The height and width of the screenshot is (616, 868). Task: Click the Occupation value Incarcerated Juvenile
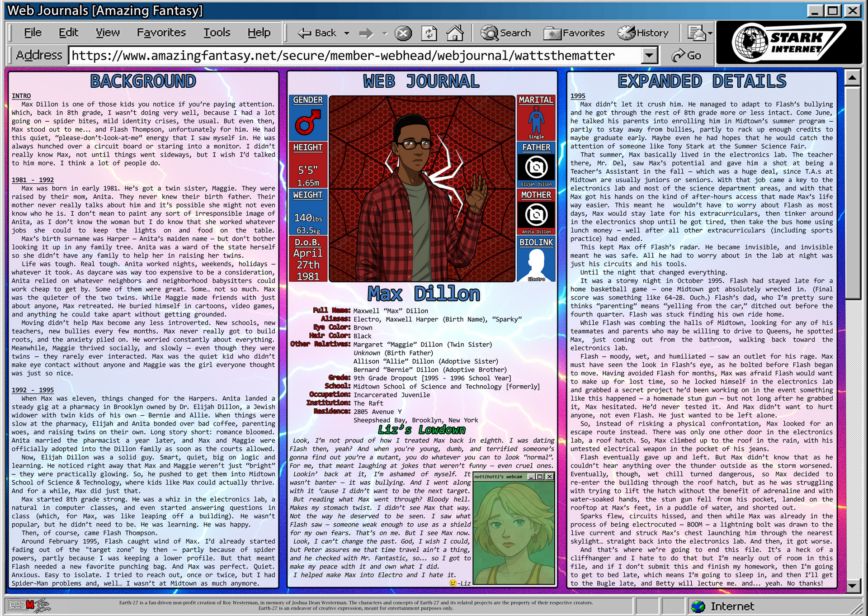tap(392, 395)
